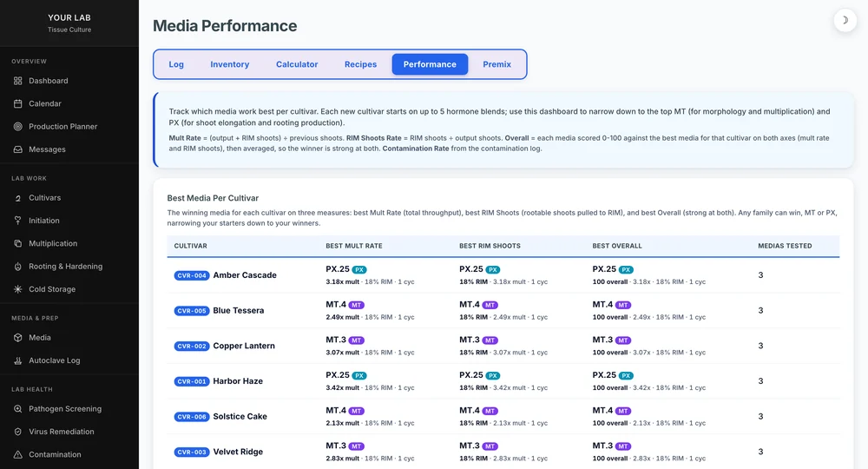Click the CVR-001 cultivar badge
Screen dimensions: 868x469
192,381
